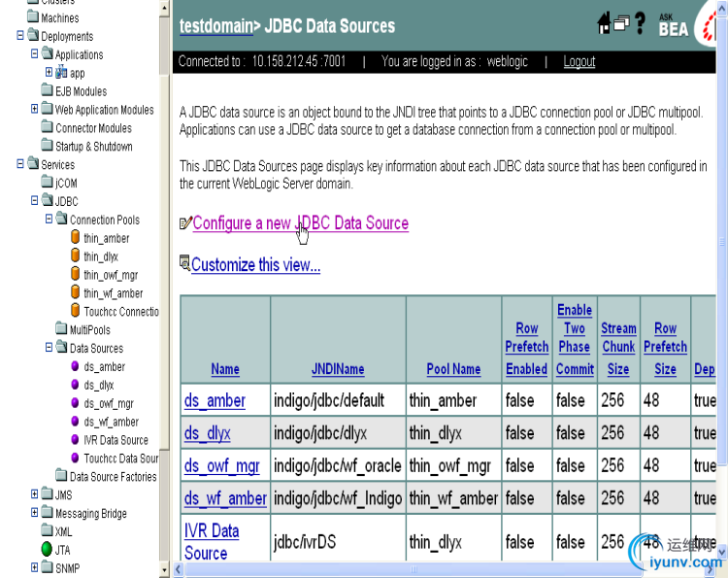The image size is (728, 578).
Task: Click the thin_dlyx connection pool icon
Action: (x=75, y=255)
